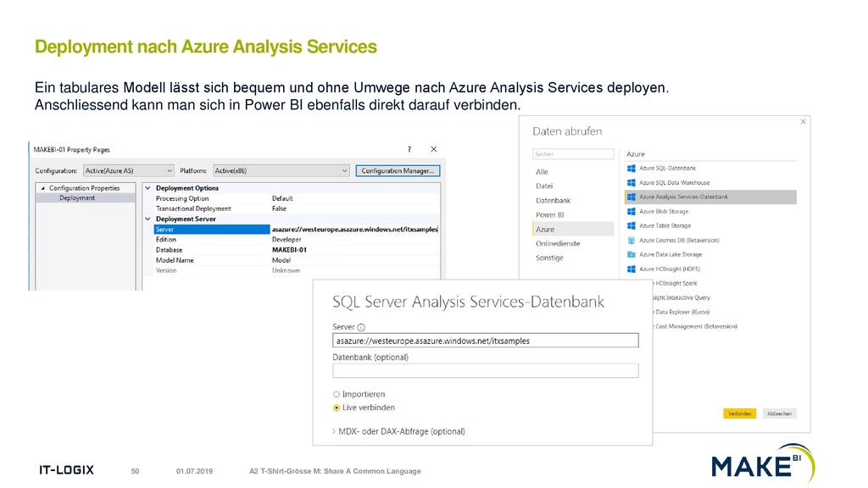Click the Server info icon
Image resolution: width=868 pixels, height=488 pixels.
[x=361, y=327]
